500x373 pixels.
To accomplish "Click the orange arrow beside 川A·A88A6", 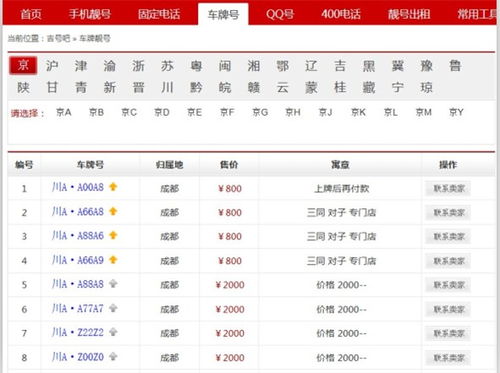I will click(113, 235).
